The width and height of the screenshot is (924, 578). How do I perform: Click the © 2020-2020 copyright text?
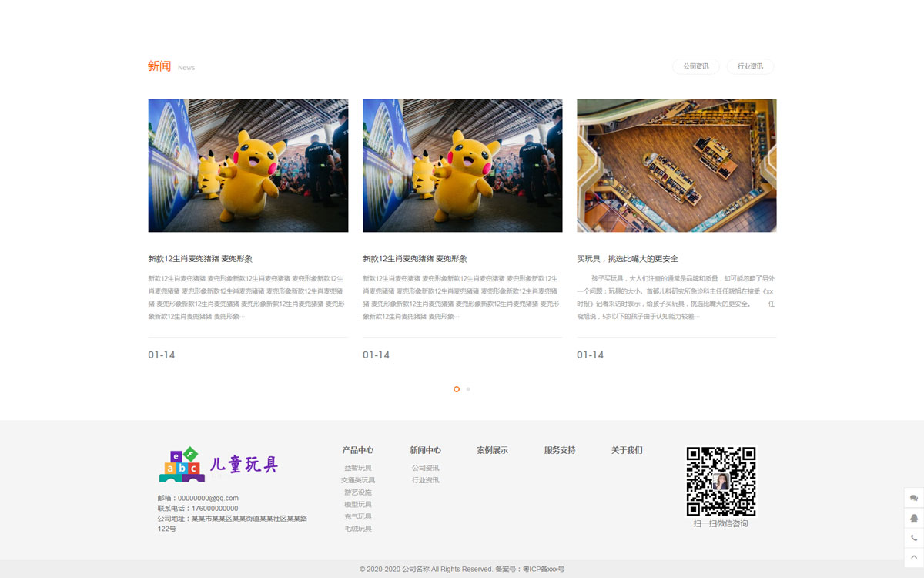pos(426,569)
